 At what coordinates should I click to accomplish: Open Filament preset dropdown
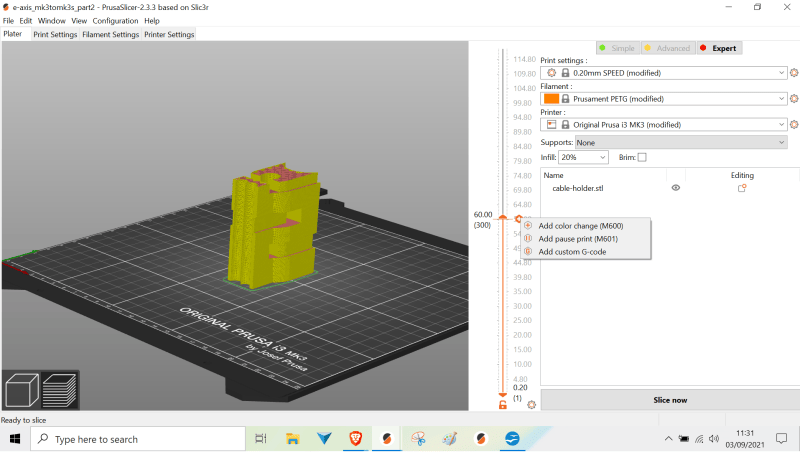664,98
